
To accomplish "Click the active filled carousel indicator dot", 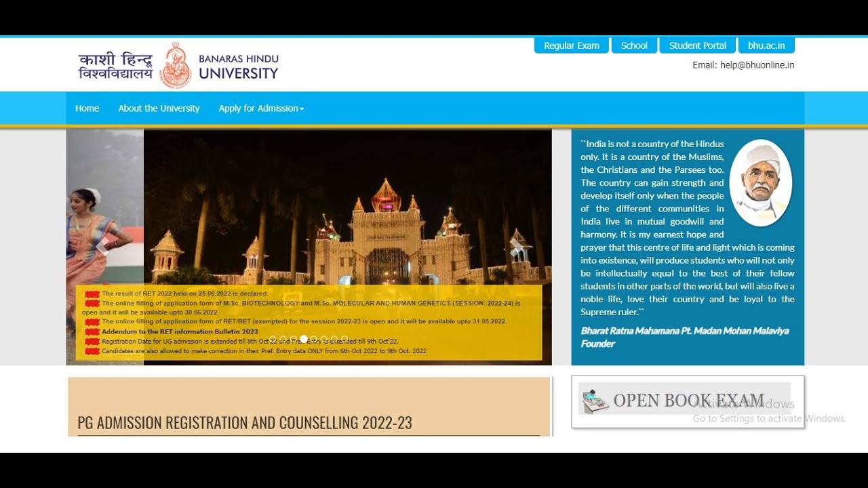I will (x=304, y=339).
